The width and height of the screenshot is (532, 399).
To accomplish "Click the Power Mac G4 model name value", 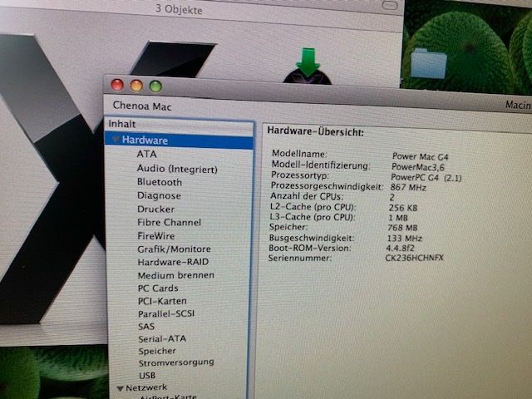I will 420,156.
